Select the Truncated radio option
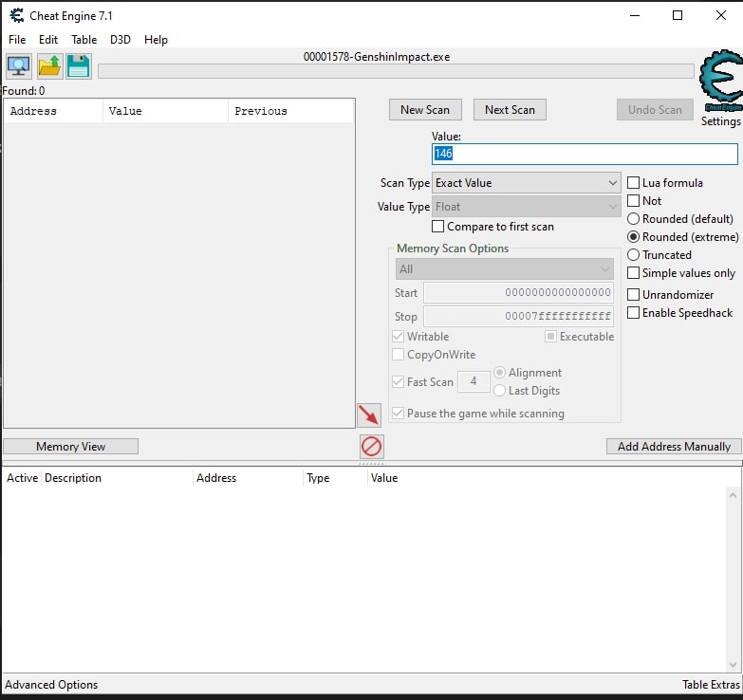The height and width of the screenshot is (700, 743). [634, 255]
